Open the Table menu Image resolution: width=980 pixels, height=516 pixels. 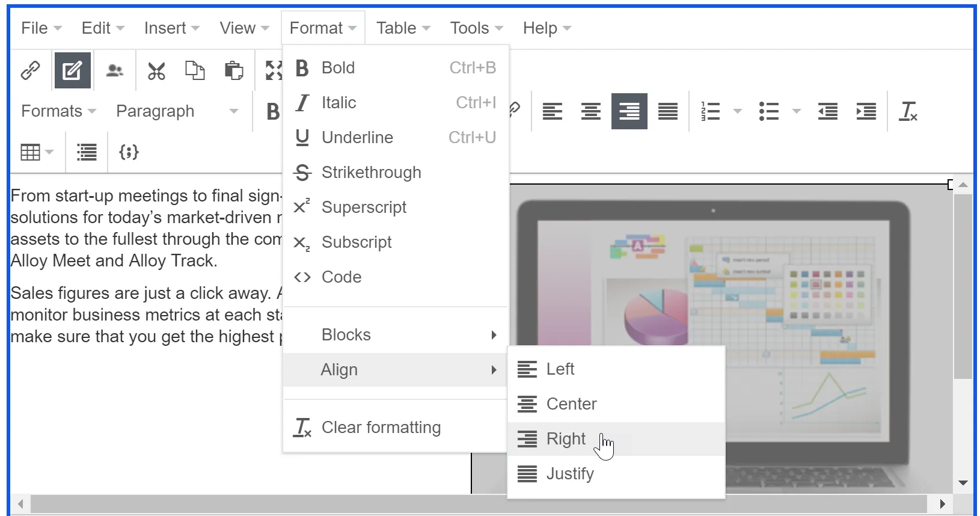(x=403, y=28)
